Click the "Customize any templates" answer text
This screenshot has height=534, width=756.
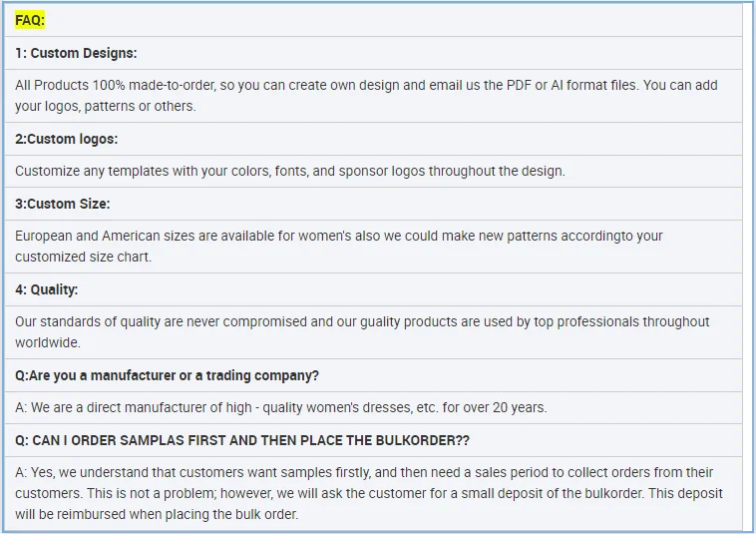(x=289, y=171)
